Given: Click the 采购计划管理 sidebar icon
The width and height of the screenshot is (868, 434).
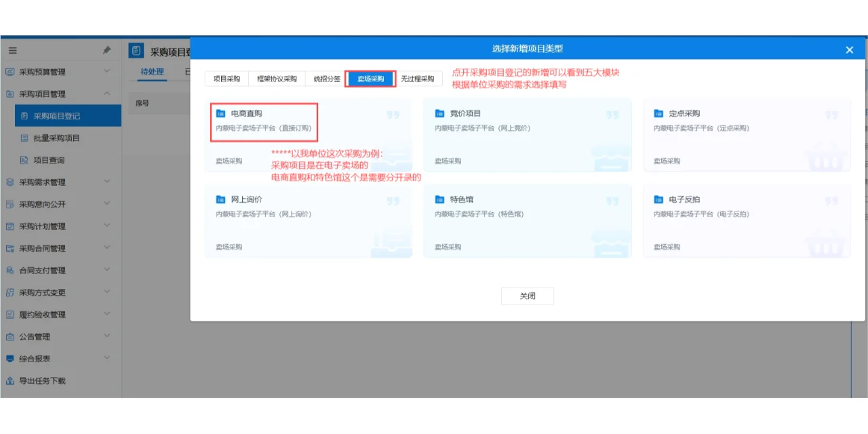Looking at the screenshot, I should coord(10,226).
